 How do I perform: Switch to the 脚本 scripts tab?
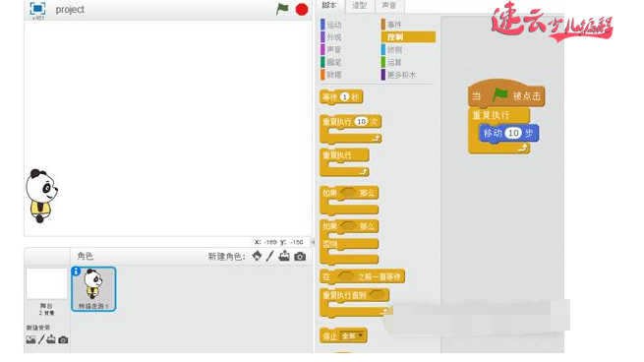[329, 5]
